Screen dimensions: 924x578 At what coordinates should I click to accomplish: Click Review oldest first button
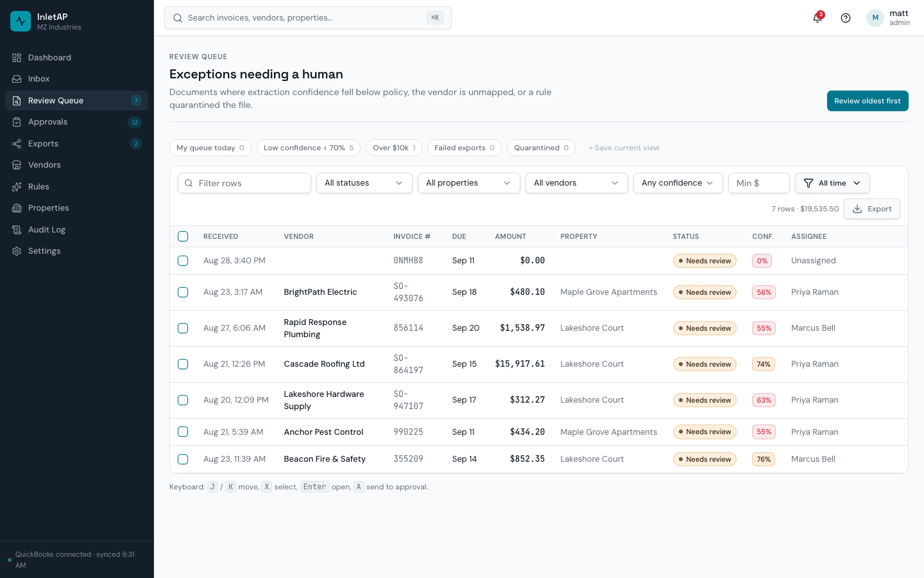[x=868, y=101]
